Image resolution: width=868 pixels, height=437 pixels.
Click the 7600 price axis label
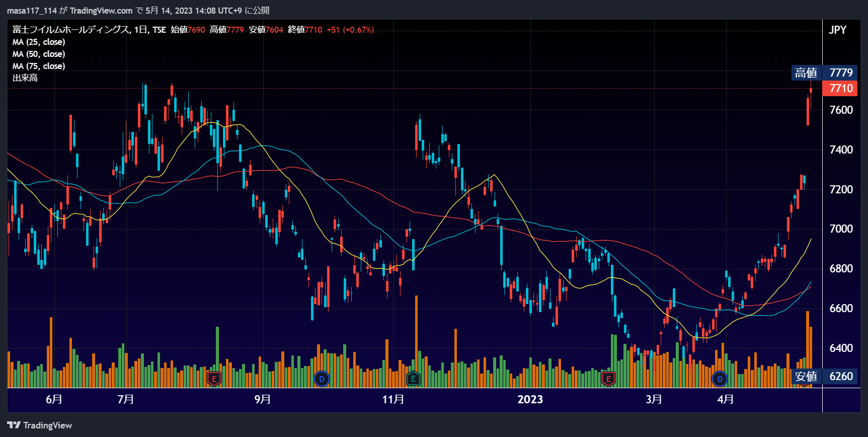coord(841,110)
